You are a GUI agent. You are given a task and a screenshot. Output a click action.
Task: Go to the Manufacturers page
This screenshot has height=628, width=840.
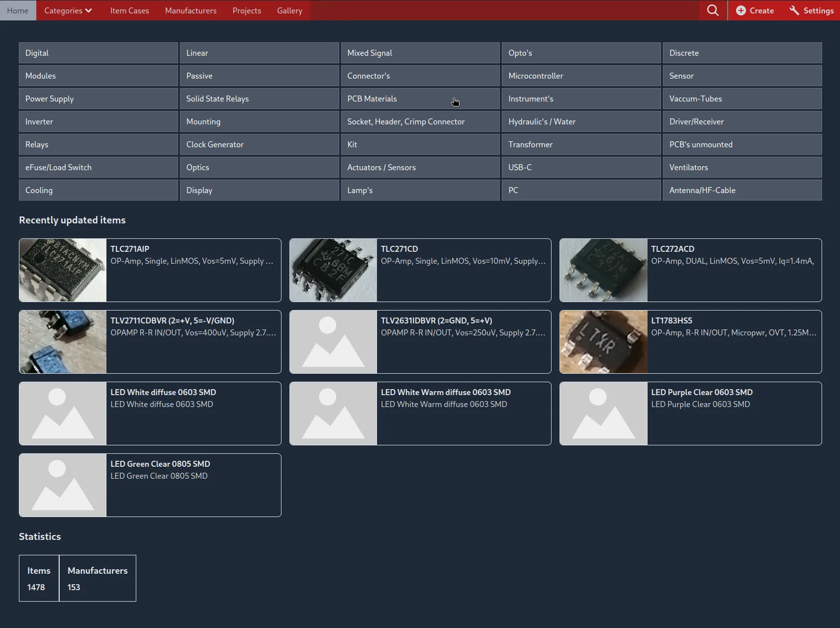190,10
